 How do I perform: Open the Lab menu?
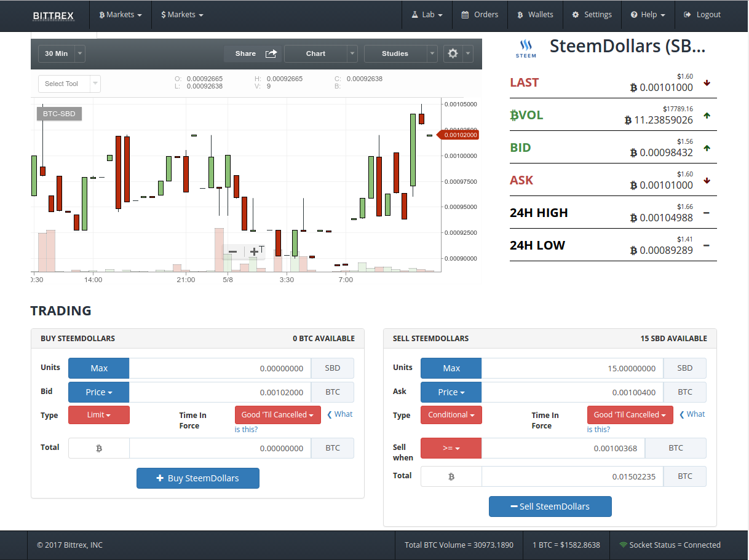pos(427,15)
